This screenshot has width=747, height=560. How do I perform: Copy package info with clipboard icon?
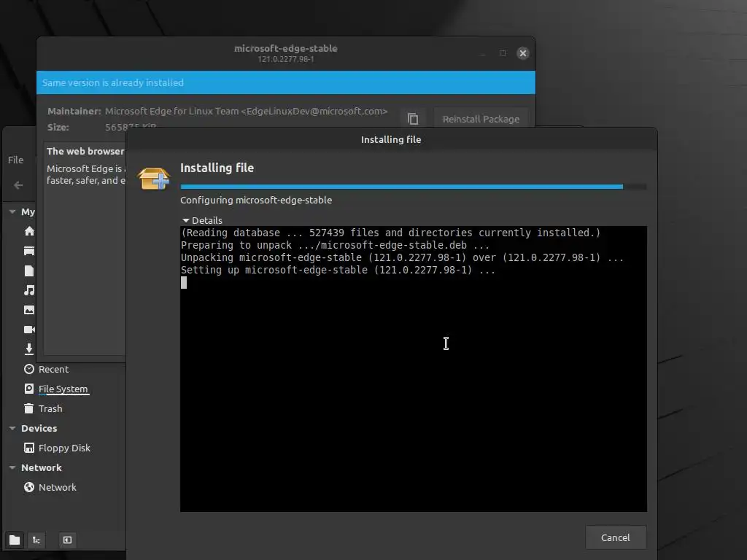tap(413, 118)
